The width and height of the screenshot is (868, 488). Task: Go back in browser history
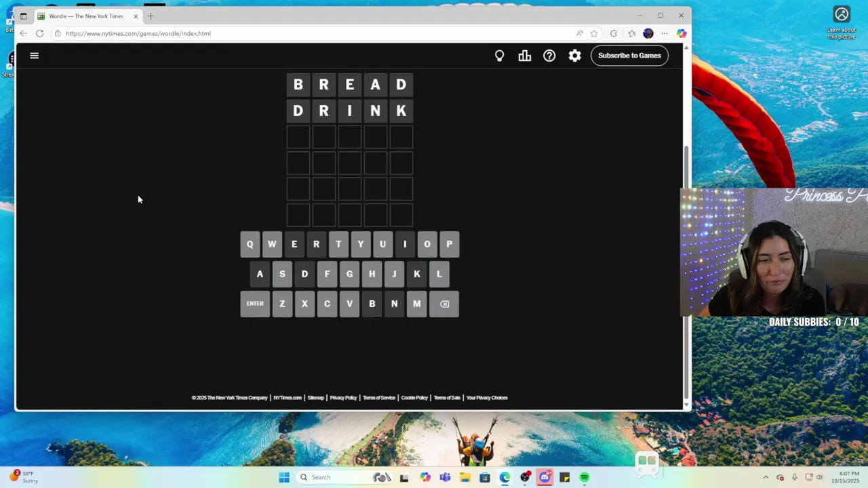24,33
